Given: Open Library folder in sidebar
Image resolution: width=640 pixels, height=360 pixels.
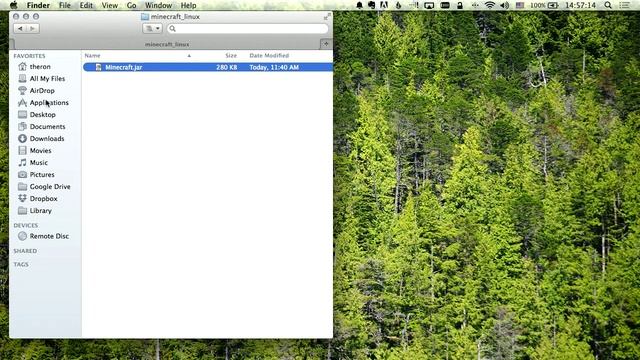Looking at the screenshot, I should pyautogui.click(x=40, y=211).
